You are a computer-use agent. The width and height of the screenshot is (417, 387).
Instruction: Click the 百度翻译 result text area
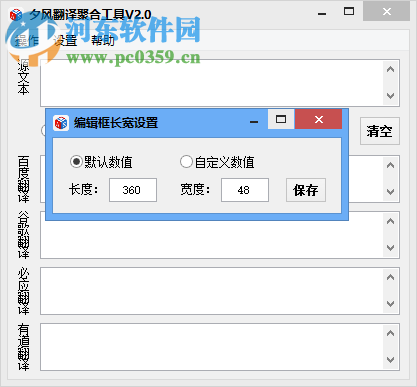click(x=366, y=179)
